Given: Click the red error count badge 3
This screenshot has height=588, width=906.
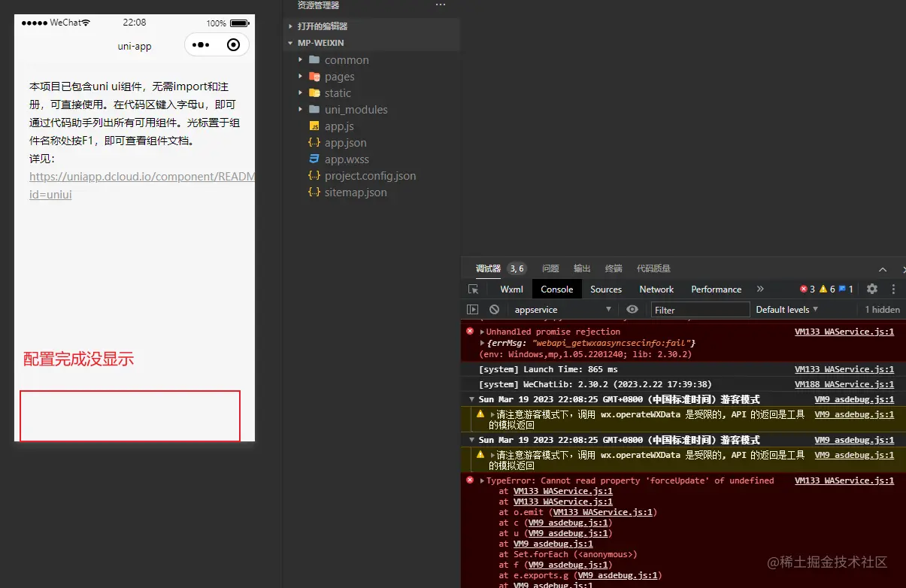Looking at the screenshot, I should pos(808,289).
